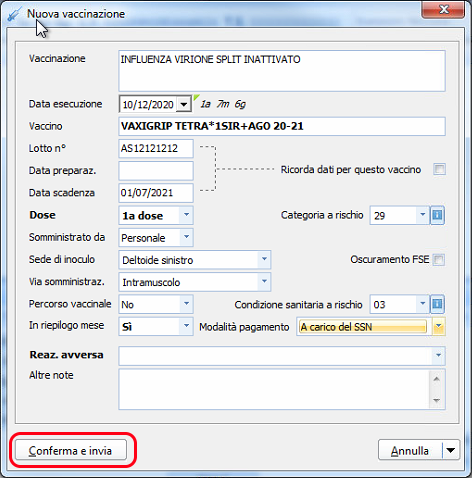Toggle the Oscuramento FSE checkbox
Image resolution: width=472 pixels, height=478 pixels.
[x=439, y=259]
